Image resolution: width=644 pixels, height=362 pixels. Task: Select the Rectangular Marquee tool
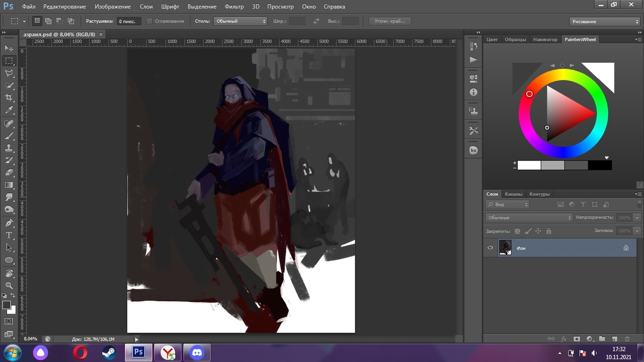[x=9, y=61]
